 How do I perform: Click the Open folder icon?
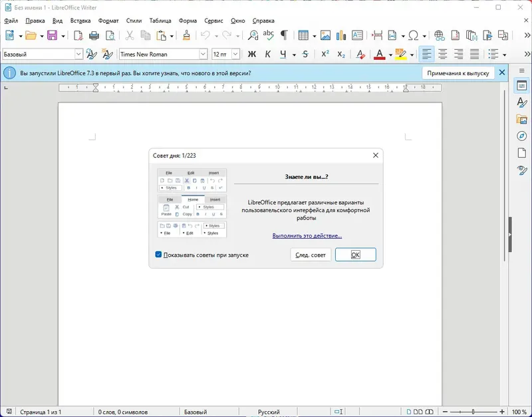point(31,35)
